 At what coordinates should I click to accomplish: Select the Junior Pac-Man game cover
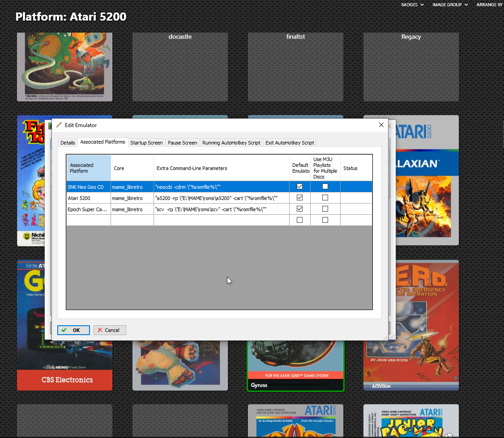[x=411, y=421]
